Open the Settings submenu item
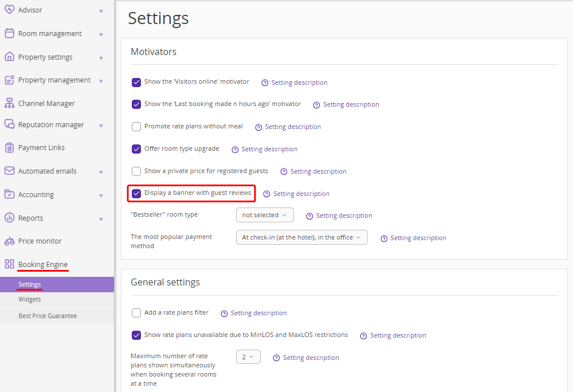573x392 pixels. [57, 285]
